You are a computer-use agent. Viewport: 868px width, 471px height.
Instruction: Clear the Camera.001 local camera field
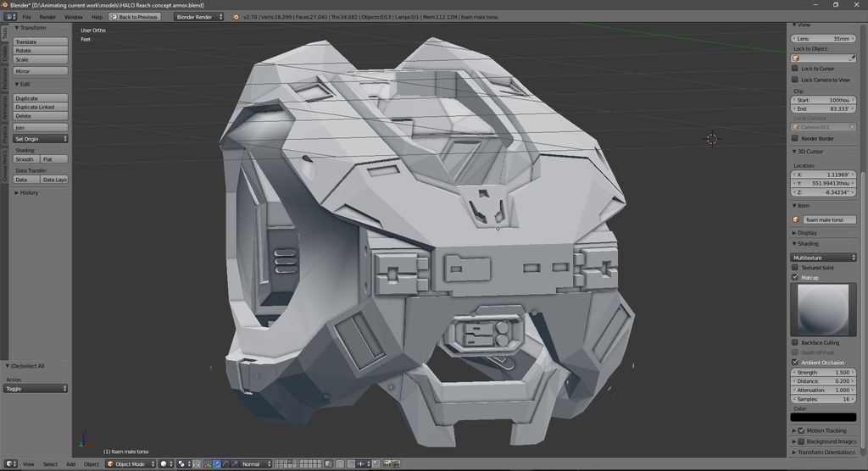852,127
